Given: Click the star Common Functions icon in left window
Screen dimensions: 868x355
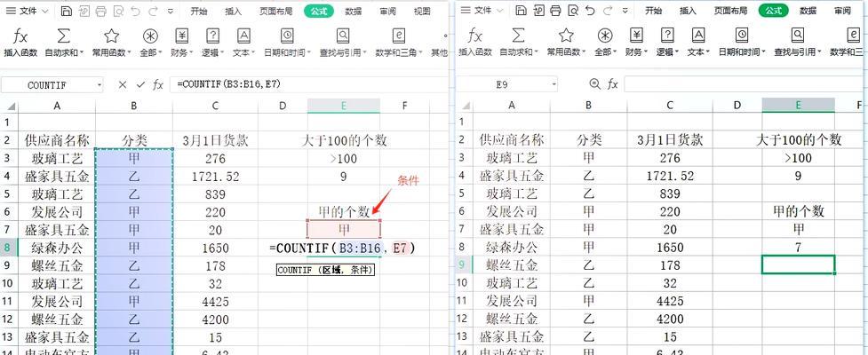Looking at the screenshot, I should 111,36.
